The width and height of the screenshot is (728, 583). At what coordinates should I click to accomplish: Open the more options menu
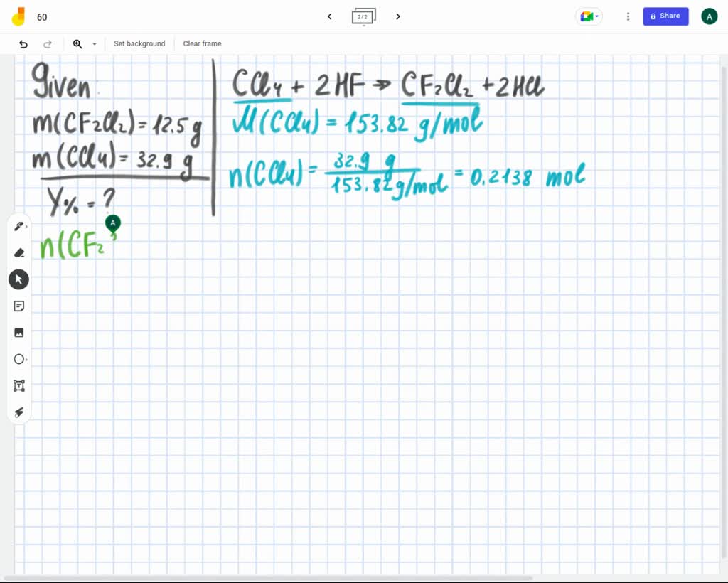point(628,16)
